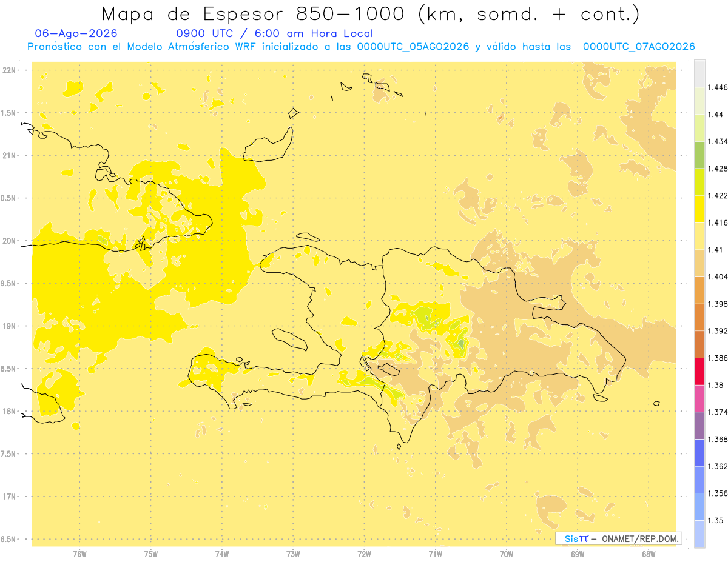Click the 68W longitude label
728x562 pixels.
[648, 554]
